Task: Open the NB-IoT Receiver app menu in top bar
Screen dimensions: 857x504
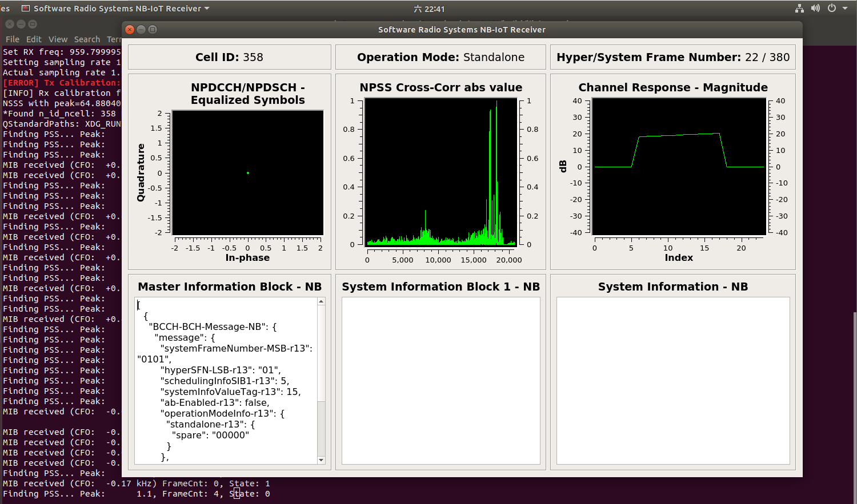Action: point(121,9)
